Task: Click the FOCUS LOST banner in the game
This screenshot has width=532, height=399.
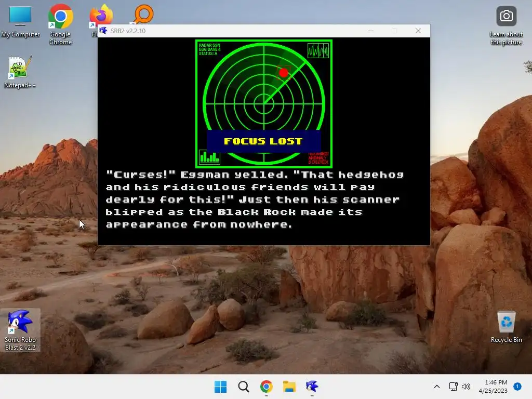Action: [x=263, y=141]
